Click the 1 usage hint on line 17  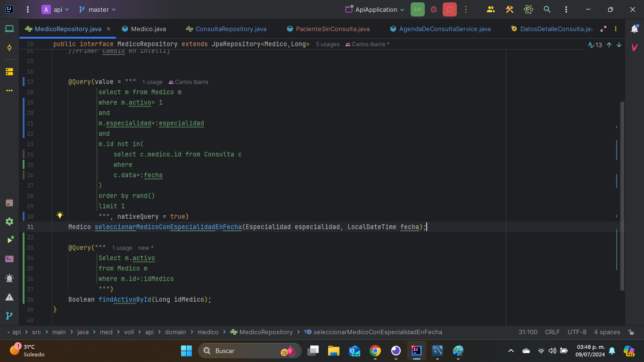[x=152, y=82]
